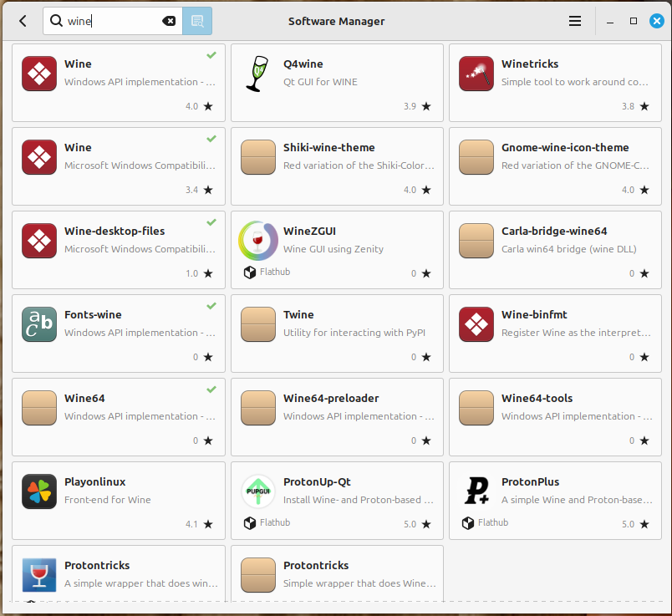Open the hamburger menu
672x616 pixels.
(575, 21)
